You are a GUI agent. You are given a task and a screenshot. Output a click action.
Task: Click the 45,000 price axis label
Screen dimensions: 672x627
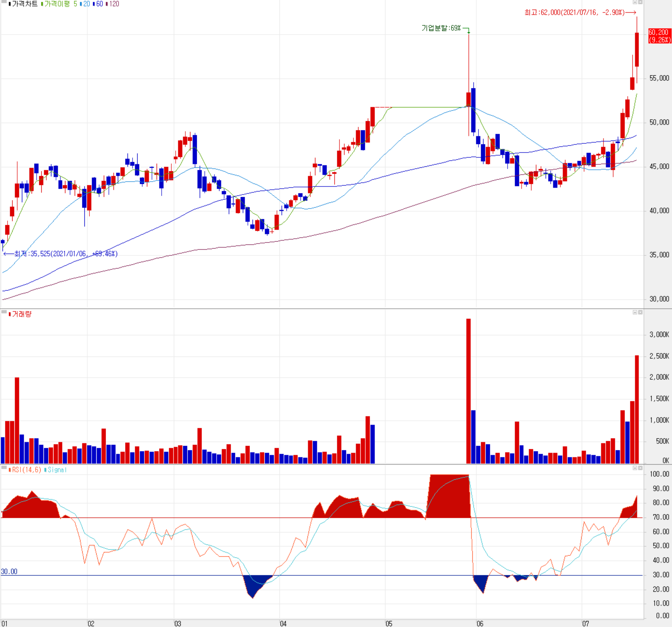click(x=659, y=167)
